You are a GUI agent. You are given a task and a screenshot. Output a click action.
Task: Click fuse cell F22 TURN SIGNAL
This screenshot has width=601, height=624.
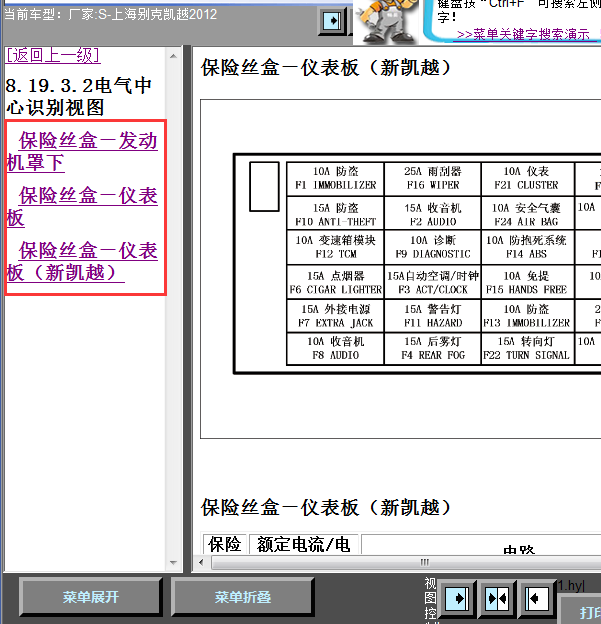(x=527, y=348)
